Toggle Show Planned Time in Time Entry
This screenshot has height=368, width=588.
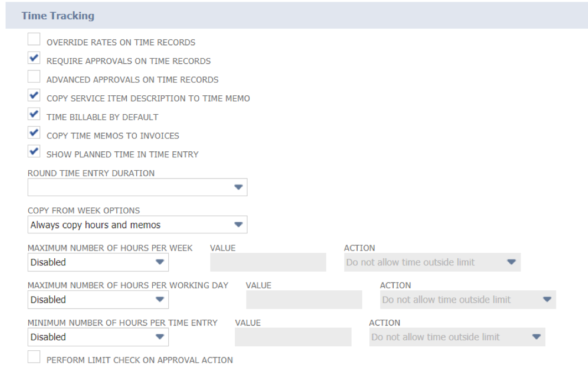(x=34, y=151)
